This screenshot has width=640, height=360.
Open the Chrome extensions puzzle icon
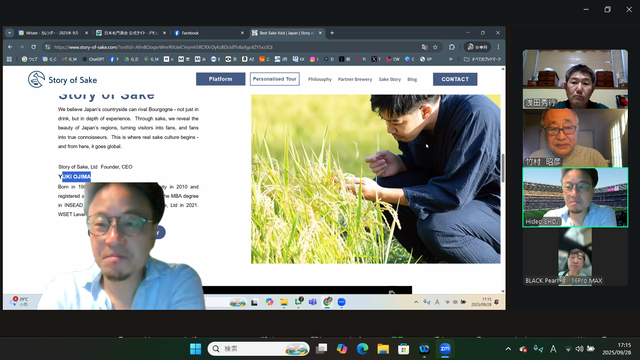point(452,47)
